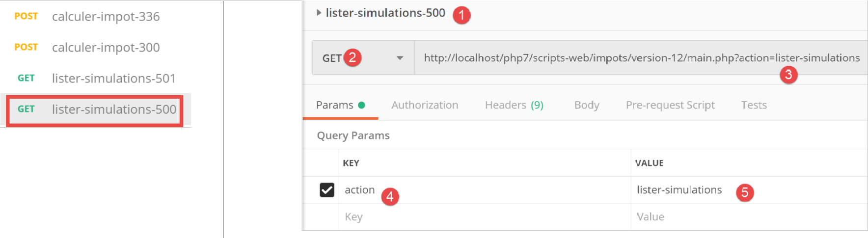868x238 pixels.
Task: Switch to the Params tab
Action: click(x=334, y=105)
